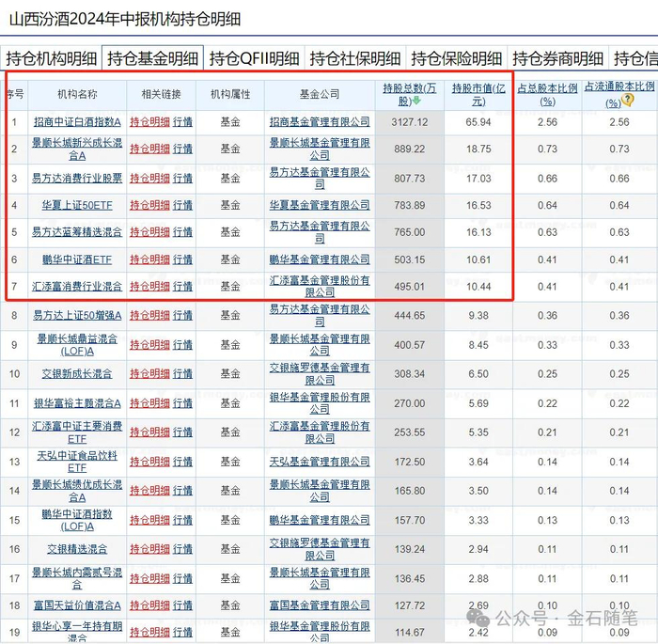Viewport: 658px width, 644px height.
Task: Click 持仓明细 in the 华夏上证50ETF row
Action: (149, 205)
